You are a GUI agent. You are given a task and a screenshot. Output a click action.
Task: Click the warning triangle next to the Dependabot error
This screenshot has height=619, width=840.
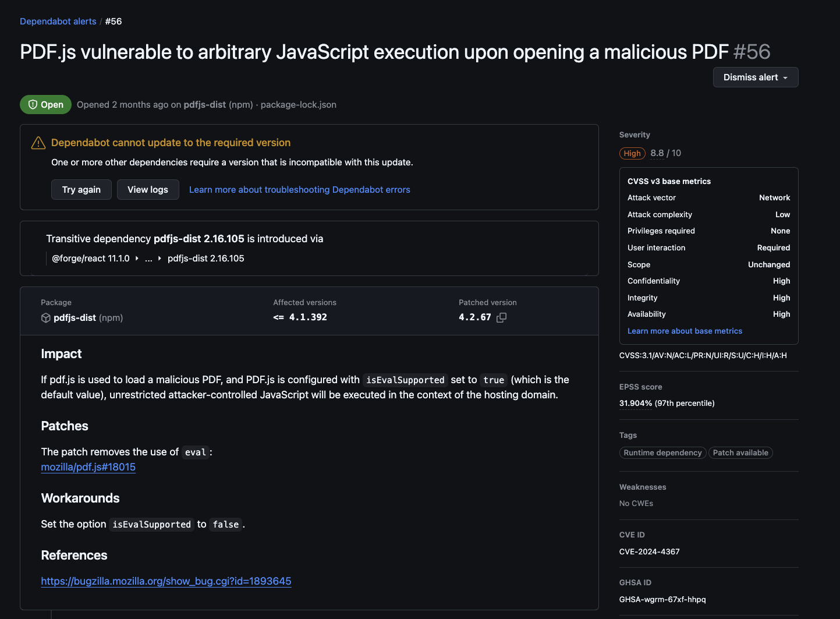click(x=38, y=142)
